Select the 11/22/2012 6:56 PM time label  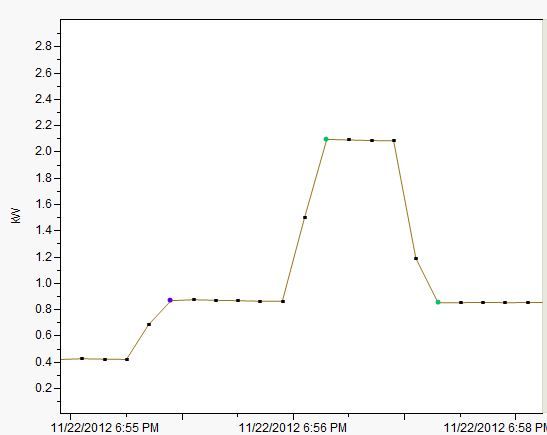pyautogui.click(x=293, y=428)
